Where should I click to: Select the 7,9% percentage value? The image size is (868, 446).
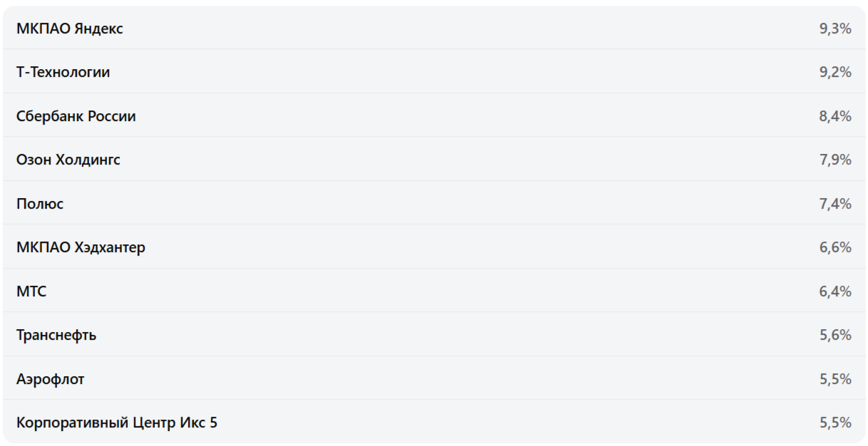835,160
